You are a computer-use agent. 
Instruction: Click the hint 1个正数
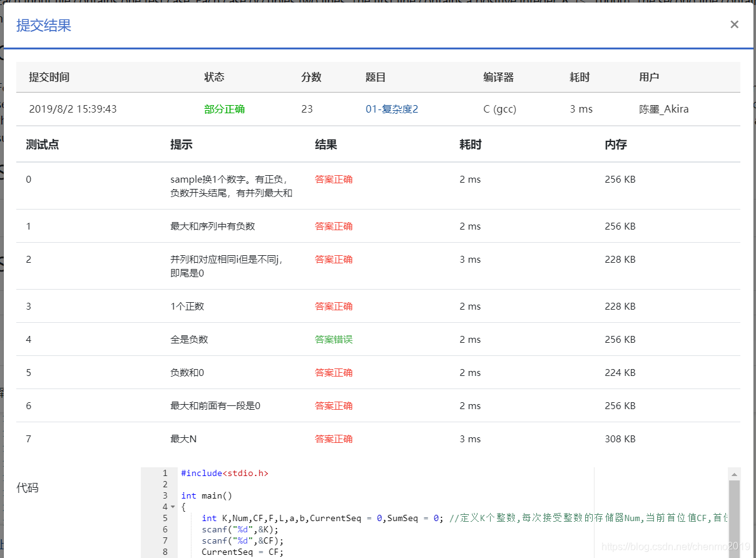click(187, 307)
